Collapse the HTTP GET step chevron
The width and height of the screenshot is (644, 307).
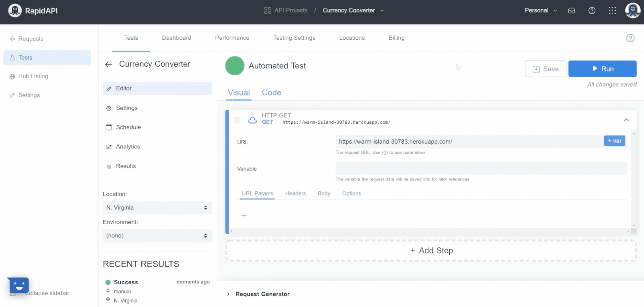626,120
